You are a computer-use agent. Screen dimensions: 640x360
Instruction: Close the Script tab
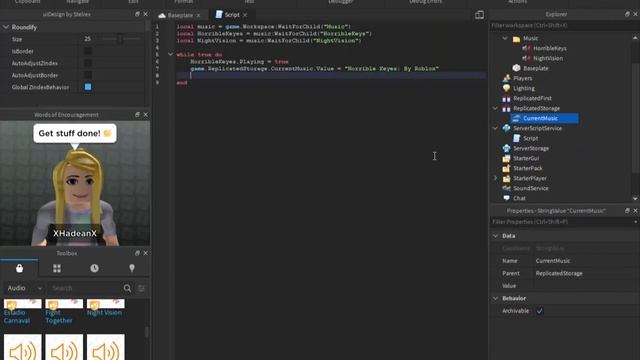[x=245, y=15]
